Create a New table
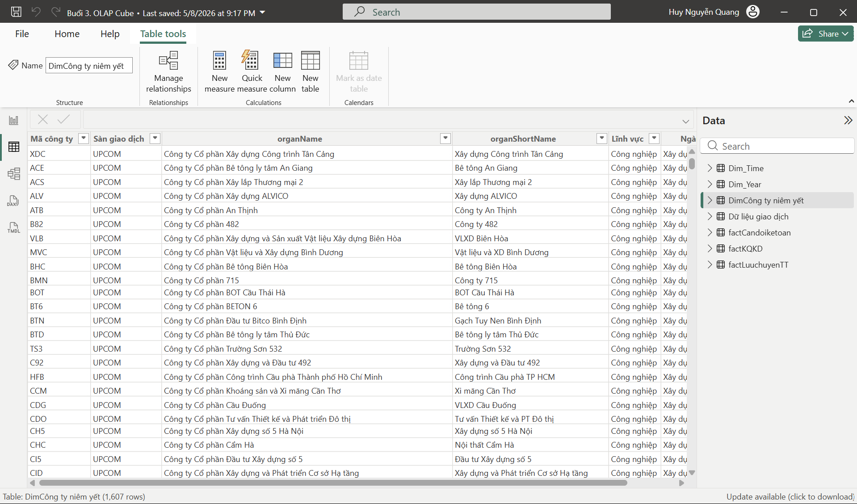This screenshot has height=504, width=857. pos(310,71)
